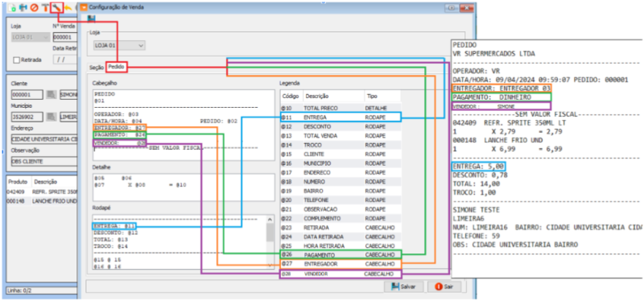Select the @27 ENTREGADOR legend row
The image size is (644, 301).
coord(341,264)
